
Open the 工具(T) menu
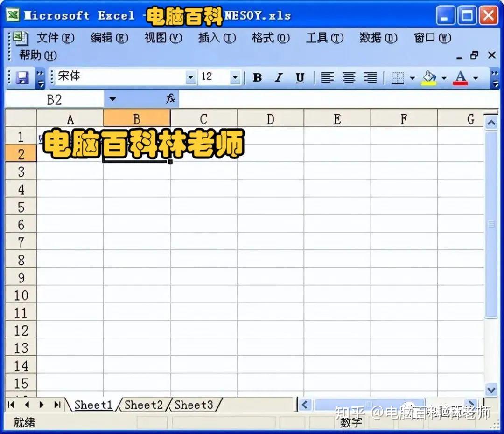325,38
